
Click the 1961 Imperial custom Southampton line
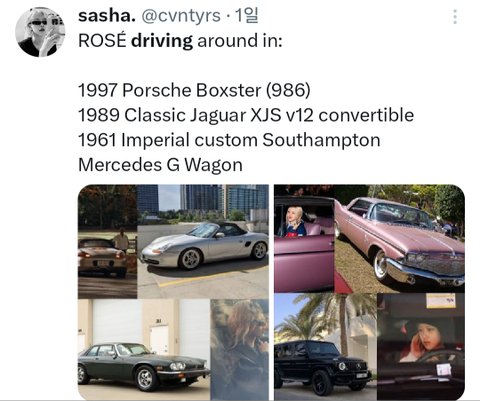coord(229,140)
